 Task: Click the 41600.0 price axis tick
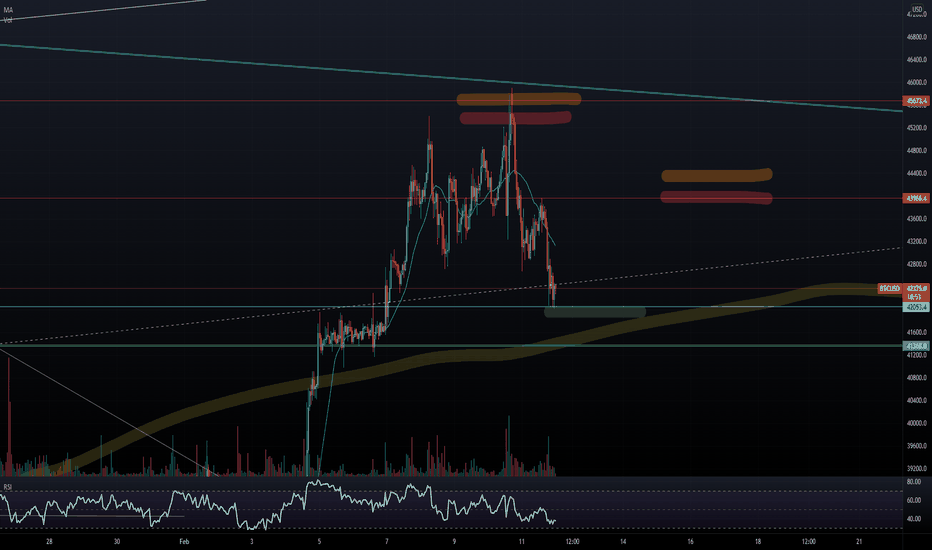pos(916,332)
